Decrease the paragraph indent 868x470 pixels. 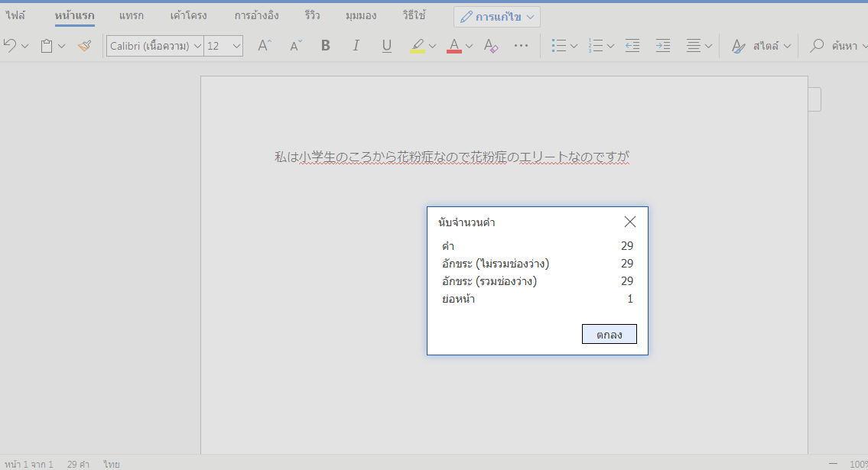(x=632, y=46)
